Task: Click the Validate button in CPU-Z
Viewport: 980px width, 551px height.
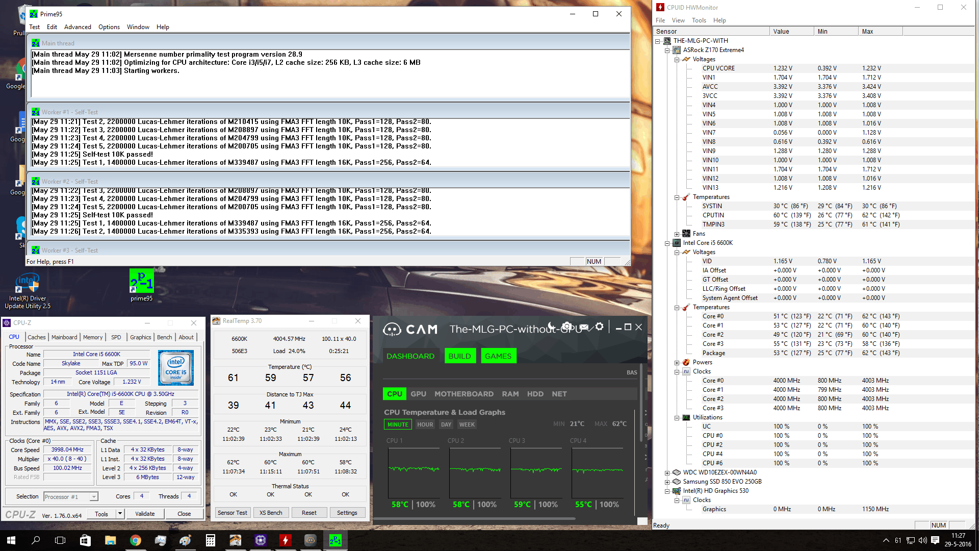Action: [x=145, y=514]
